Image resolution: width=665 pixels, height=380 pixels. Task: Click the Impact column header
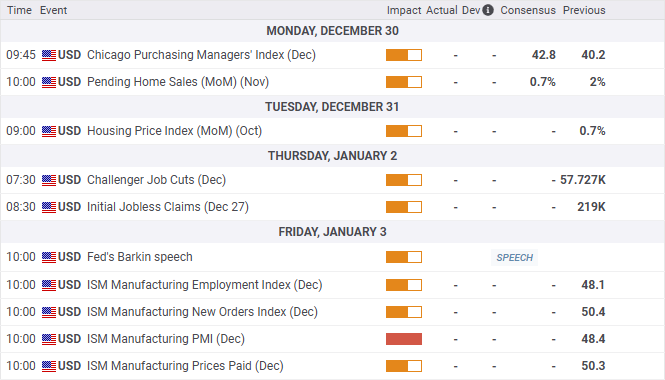[404, 10]
